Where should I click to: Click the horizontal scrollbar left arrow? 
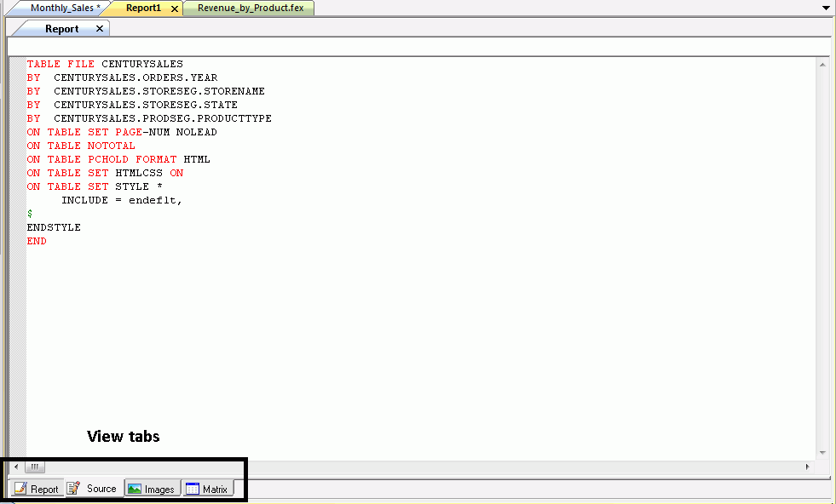(16, 467)
